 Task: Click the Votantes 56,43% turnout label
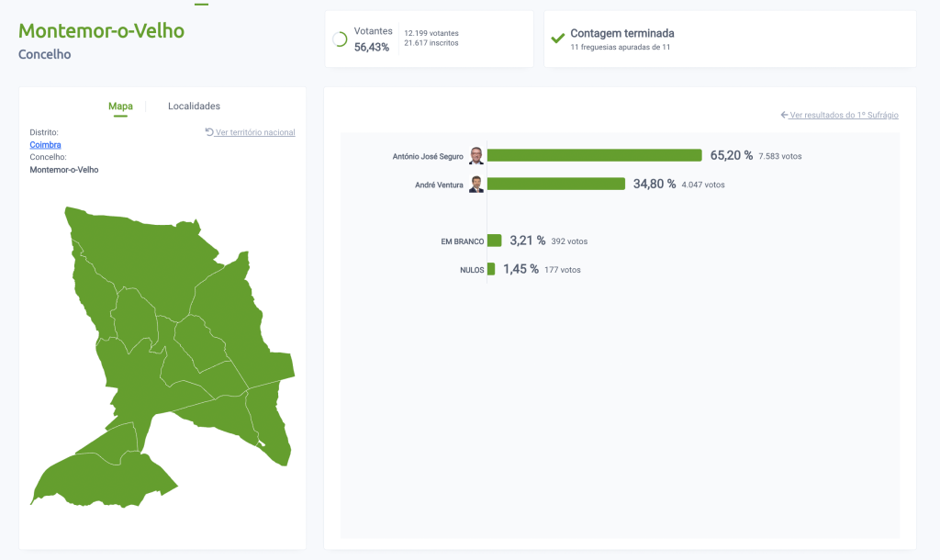click(x=373, y=39)
